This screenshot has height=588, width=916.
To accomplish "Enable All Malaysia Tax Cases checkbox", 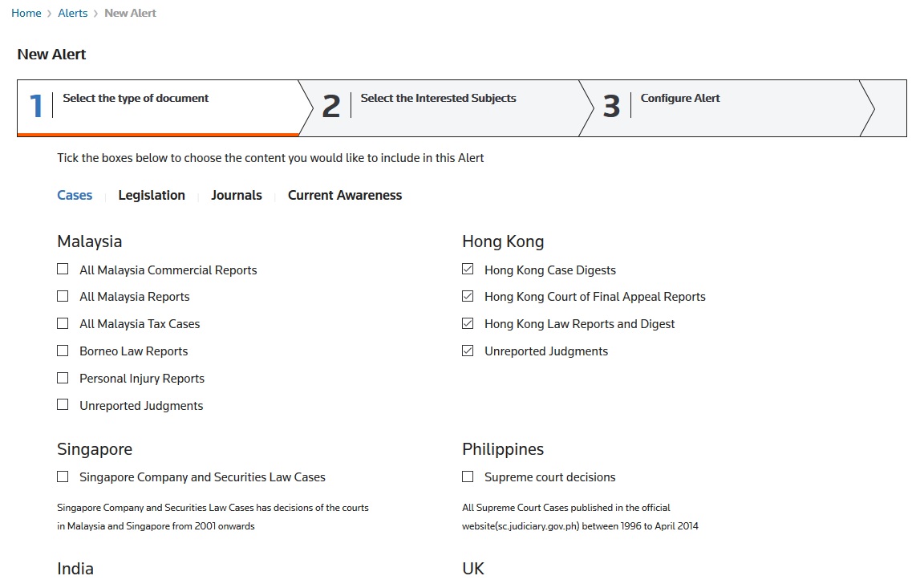I will click(63, 323).
